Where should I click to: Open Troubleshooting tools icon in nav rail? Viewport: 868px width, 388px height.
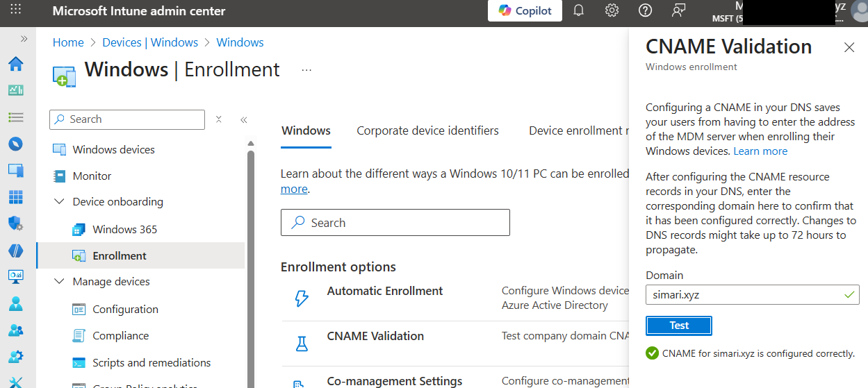[x=15, y=381]
